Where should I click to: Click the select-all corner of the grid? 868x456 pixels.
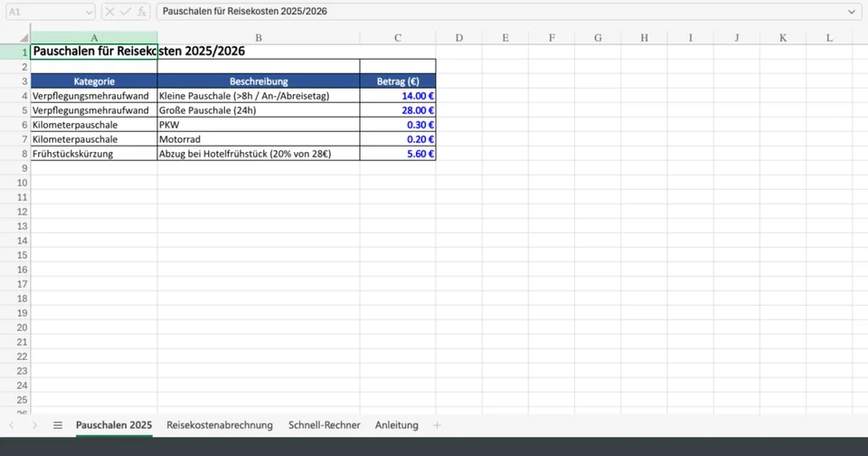(x=14, y=38)
